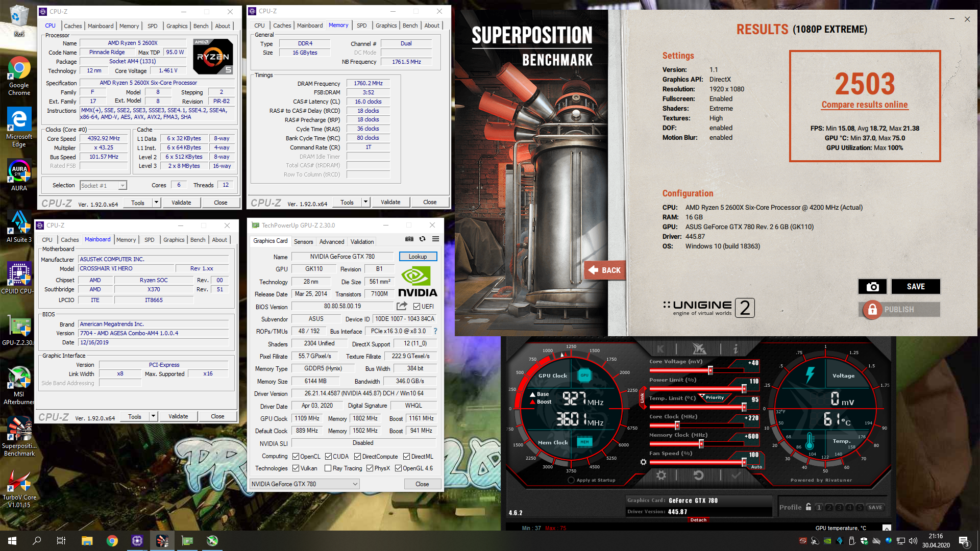Image resolution: width=980 pixels, height=551 pixels.
Task: Open volume control in system tray
Action: [x=913, y=541]
